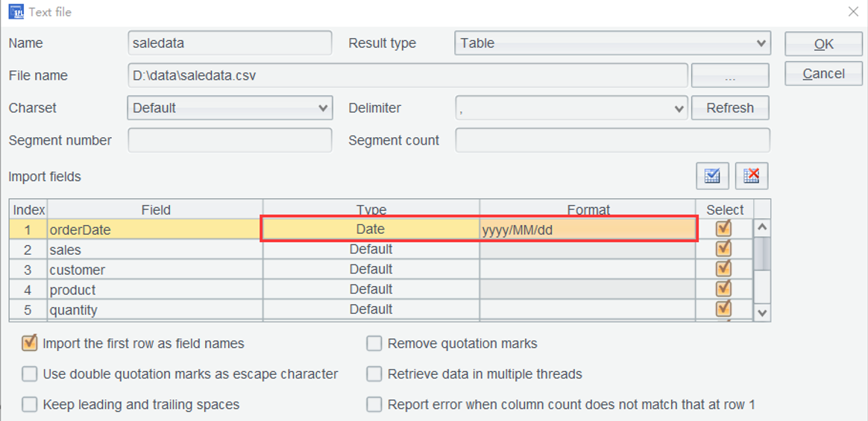Click the select-all fields icon

pos(712,177)
